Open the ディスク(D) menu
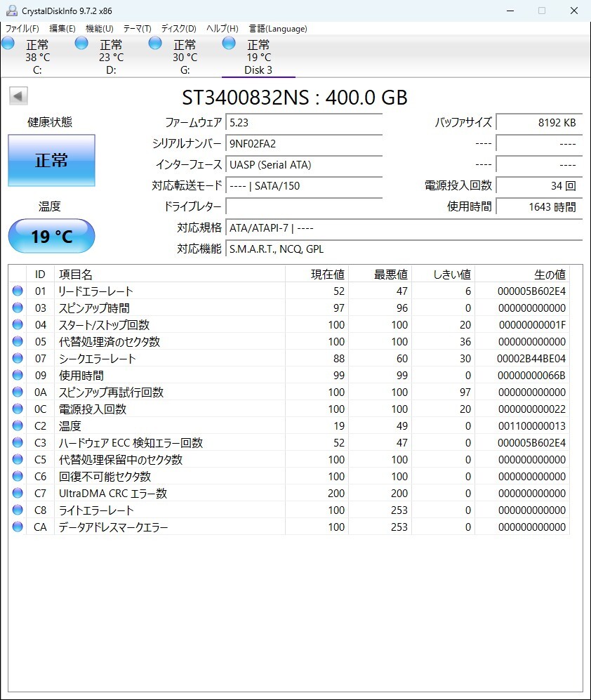The image size is (591, 700). point(178,29)
